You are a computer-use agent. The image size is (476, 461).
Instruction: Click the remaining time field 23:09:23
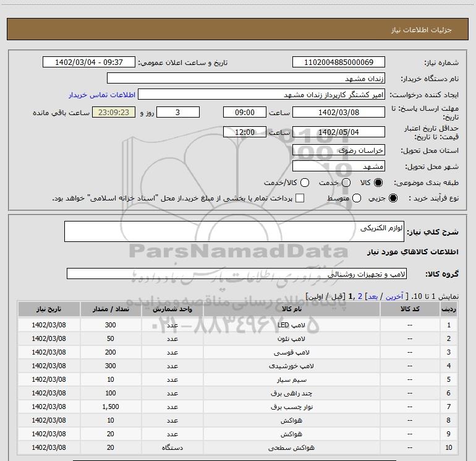(x=114, y=112)
